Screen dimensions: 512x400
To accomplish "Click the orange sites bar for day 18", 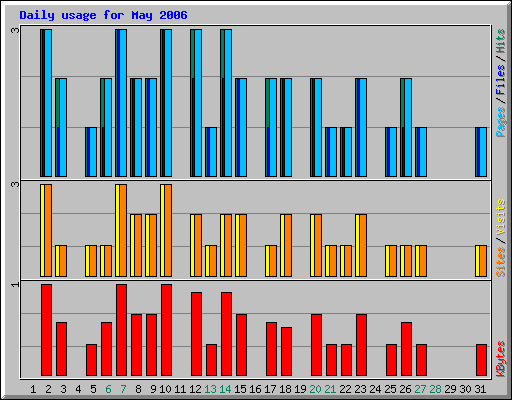I will [x=288, y=245].
